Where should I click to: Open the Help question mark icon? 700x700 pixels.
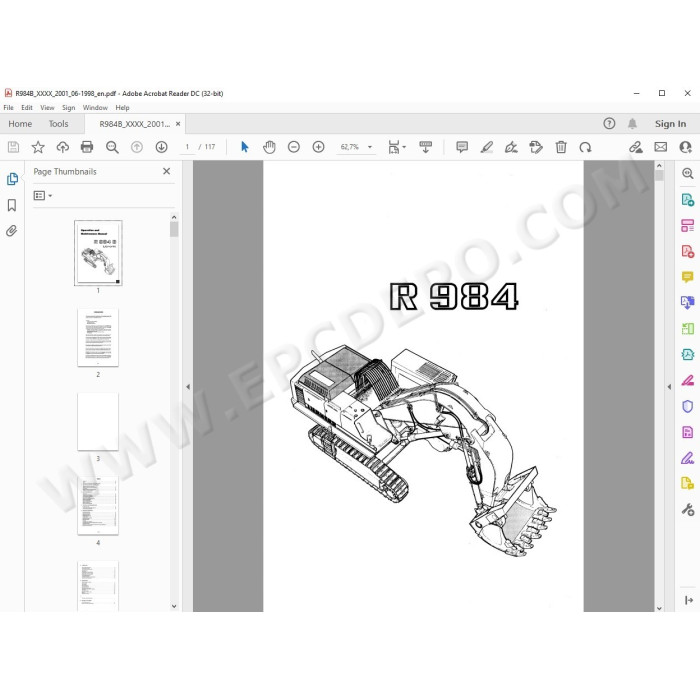point(609,124)
